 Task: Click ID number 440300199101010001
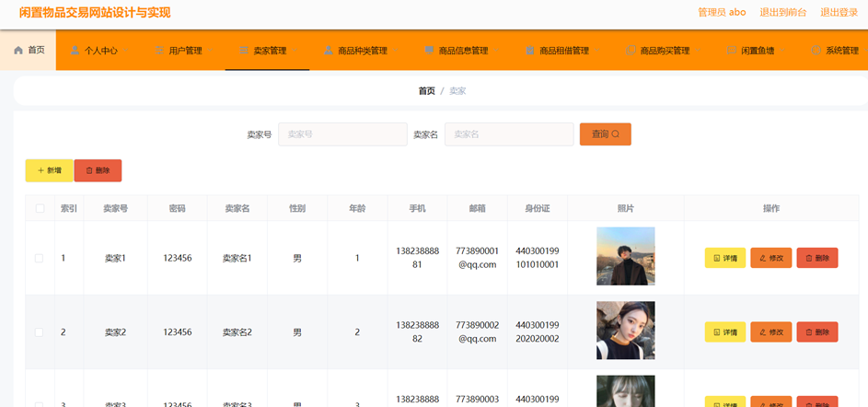537,258
